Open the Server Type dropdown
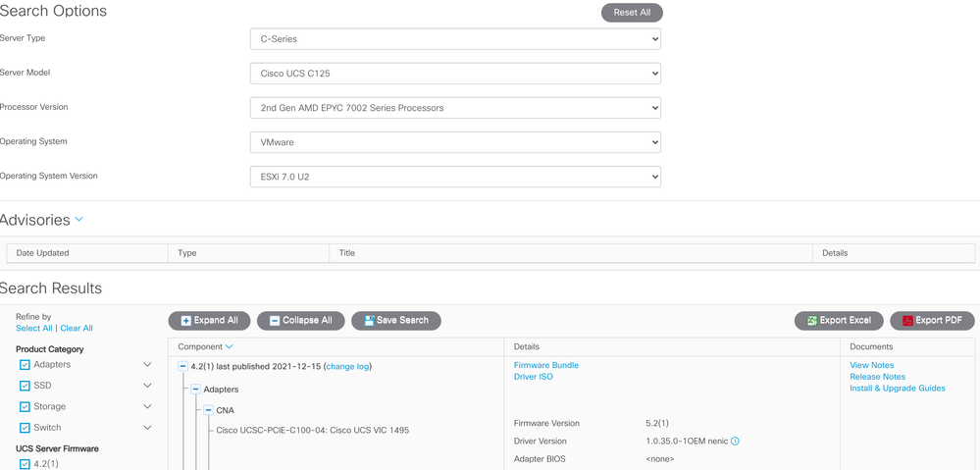Screen dimensions: 980x470 coord(455,38)
